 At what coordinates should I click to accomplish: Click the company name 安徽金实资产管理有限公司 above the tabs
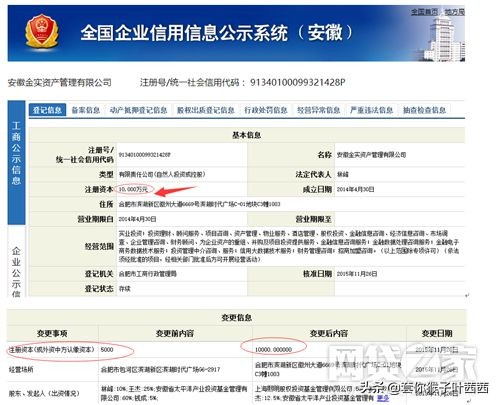tap(60, 82)
